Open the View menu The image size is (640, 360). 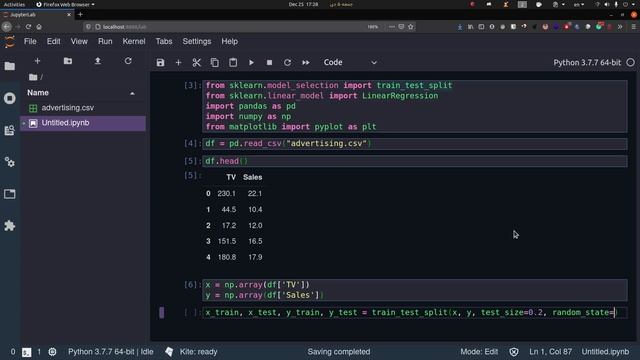(x=79, y=41)
